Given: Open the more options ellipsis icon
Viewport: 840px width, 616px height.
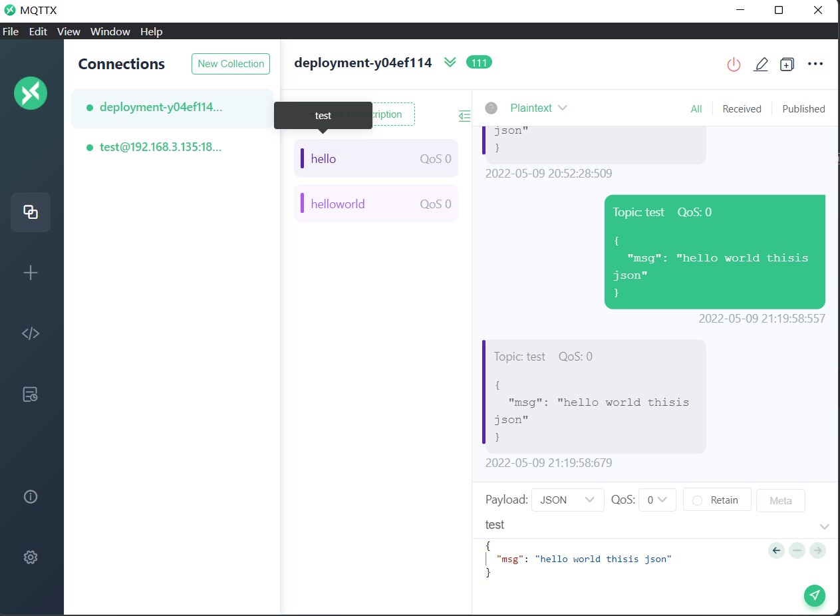Looking at the screenshot, I should 815,64.
